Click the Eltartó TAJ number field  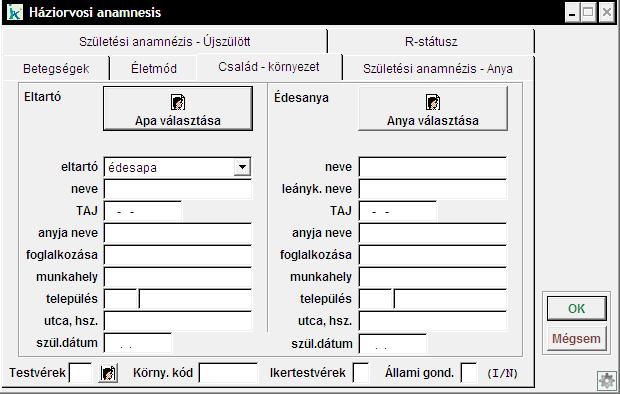[143, 211]
